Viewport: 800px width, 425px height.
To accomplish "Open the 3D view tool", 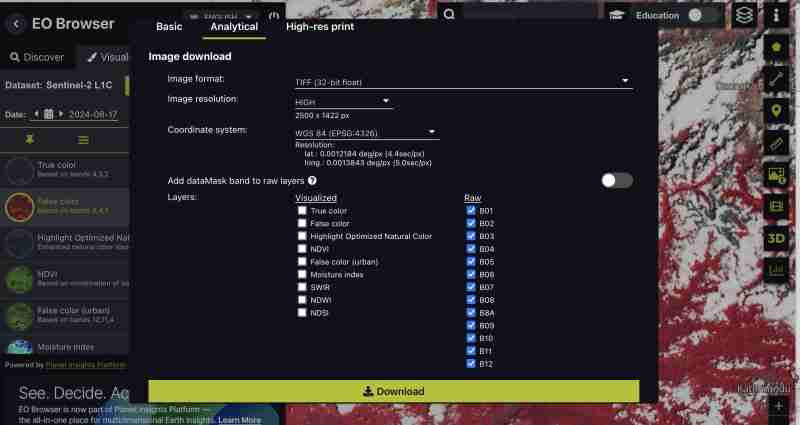I will click(776, 238).
